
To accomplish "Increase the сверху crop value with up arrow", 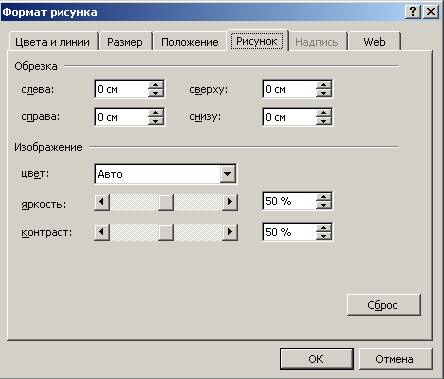I will coord(323,85).
